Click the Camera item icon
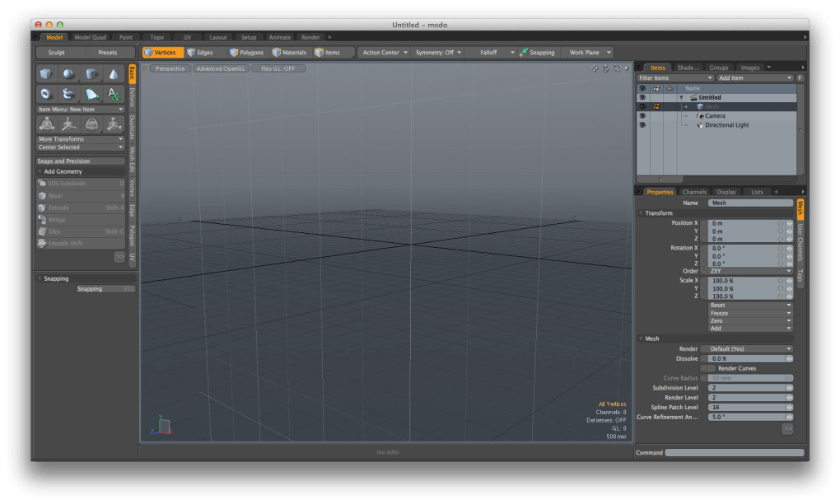The height and width of the screenshot is (504, 840). 700,115
